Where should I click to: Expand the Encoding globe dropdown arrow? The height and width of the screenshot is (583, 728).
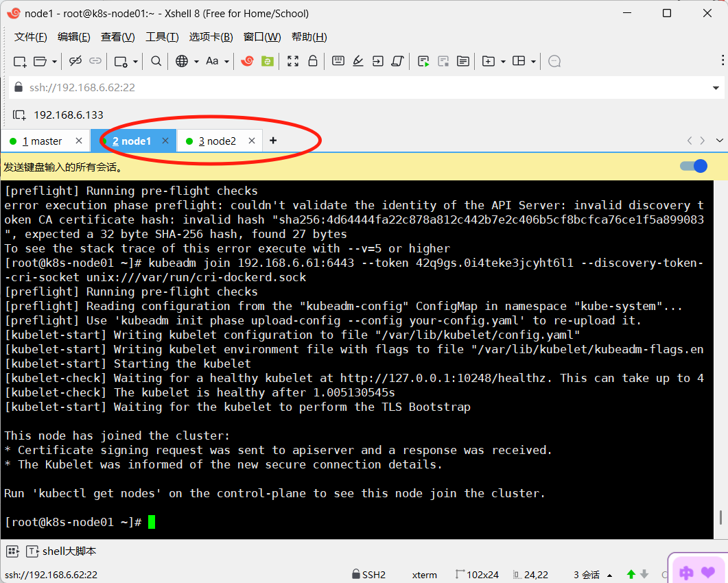tap(196, 61)
